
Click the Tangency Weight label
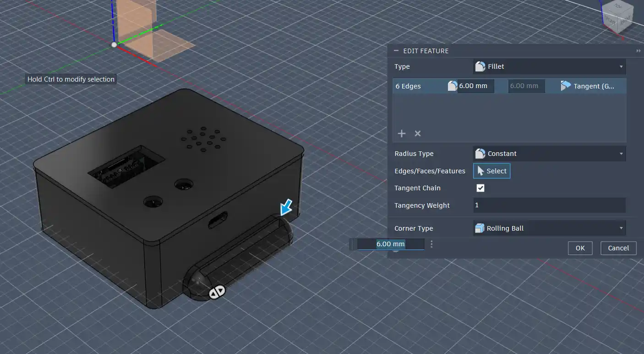pos(422,205)
